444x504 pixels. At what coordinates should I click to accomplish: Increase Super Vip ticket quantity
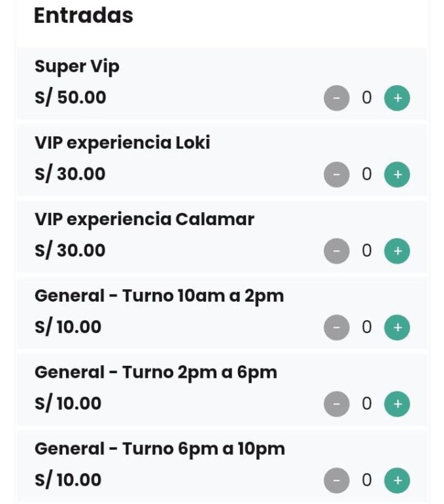396,98
